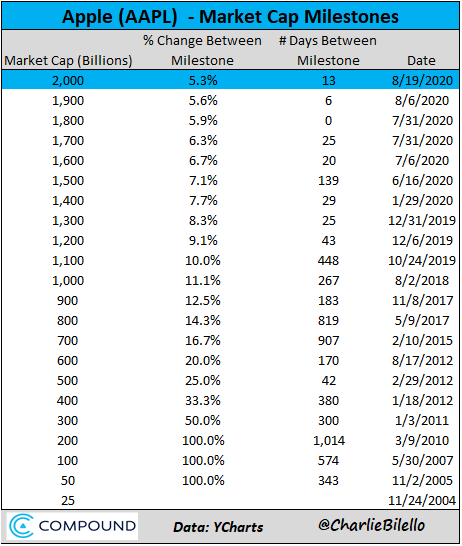Click the 448 days cell
This screenshot has height=546, width=462.
coord(328,260)
